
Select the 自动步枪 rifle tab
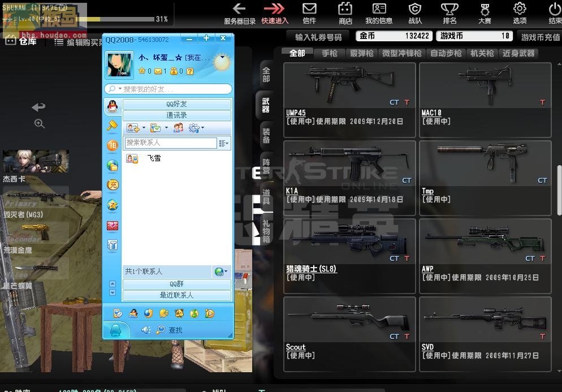point(446,53)
